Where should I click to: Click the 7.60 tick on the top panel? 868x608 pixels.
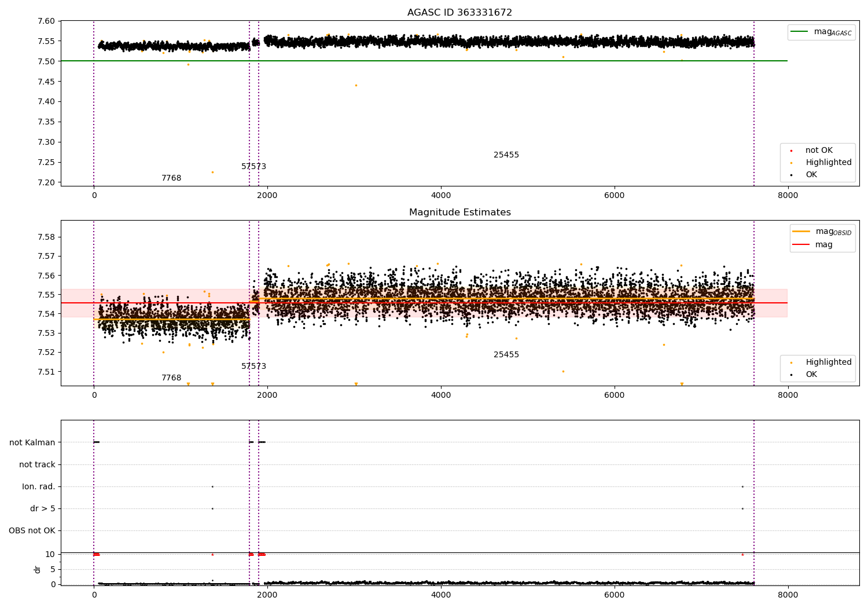pos(46,21)
